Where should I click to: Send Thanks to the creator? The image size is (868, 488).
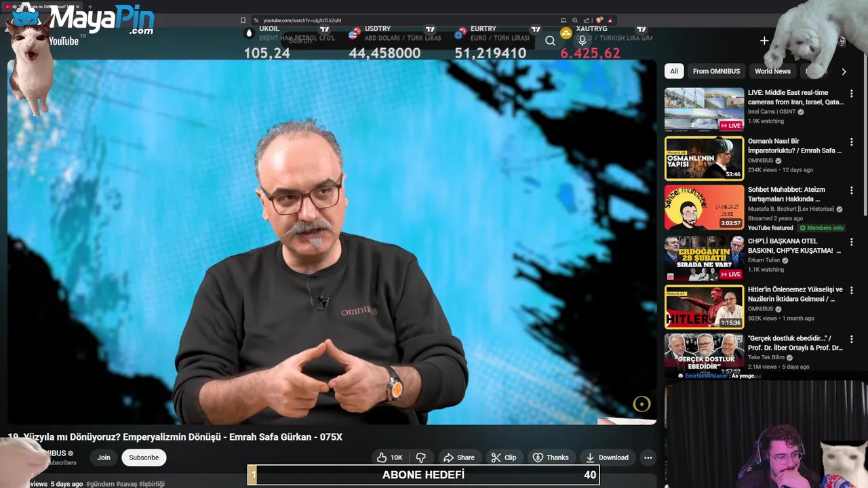[x=551, y=457]
